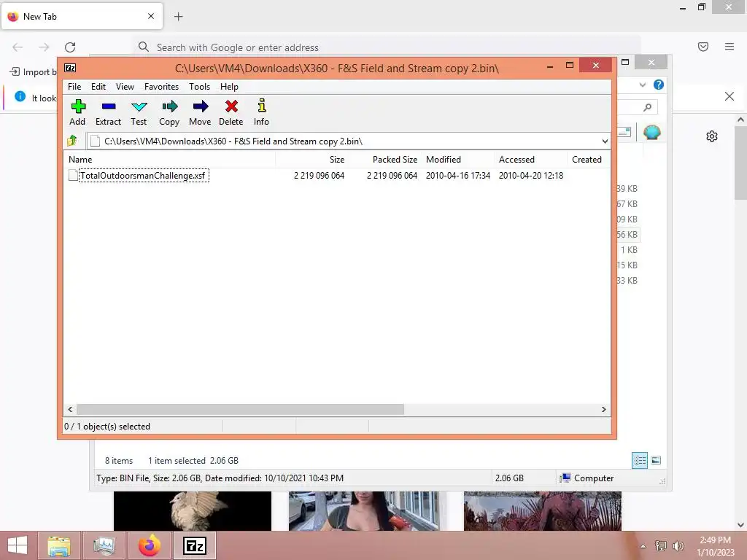Click the Explorer search magnifier icon
This screenshot has height=560, width=747.
click(648, 108)
